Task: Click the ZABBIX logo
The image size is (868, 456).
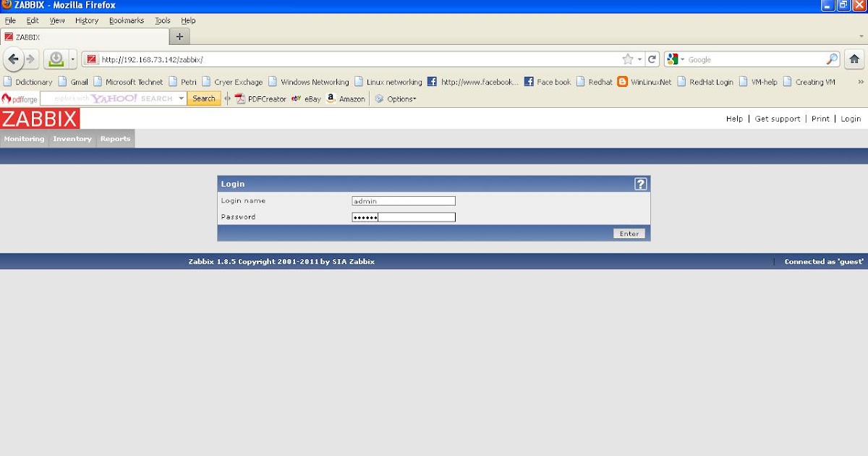Action: pos(40,119)
